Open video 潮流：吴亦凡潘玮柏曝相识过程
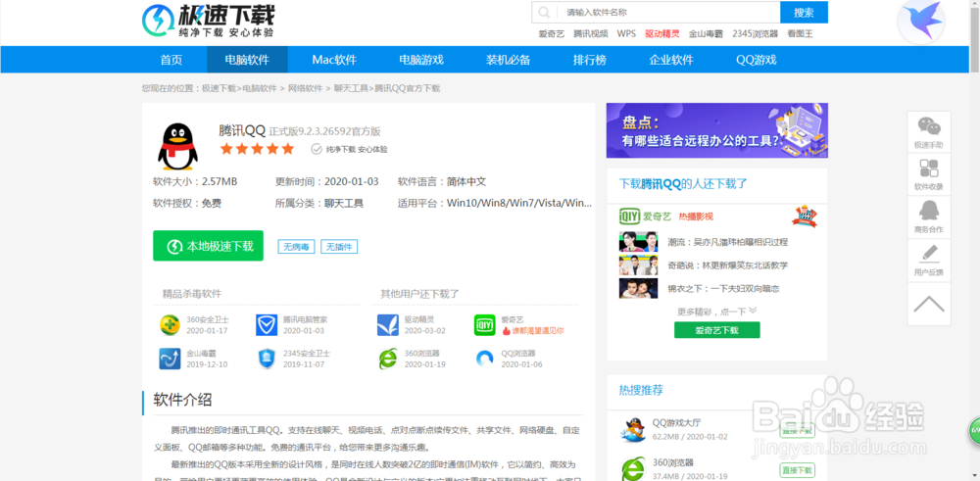 727,242
